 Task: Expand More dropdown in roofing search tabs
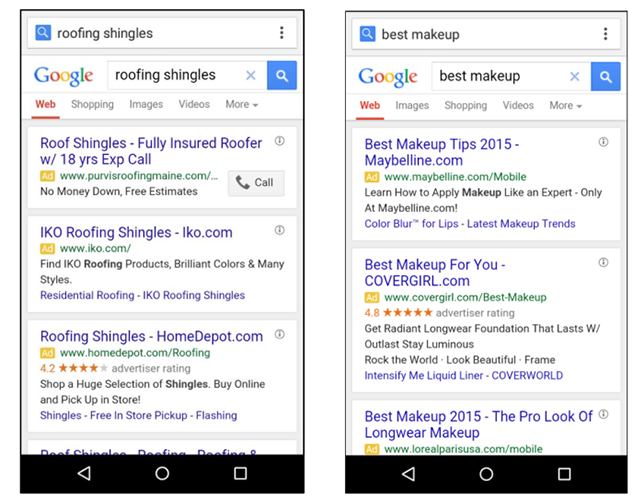pos(242,104)
